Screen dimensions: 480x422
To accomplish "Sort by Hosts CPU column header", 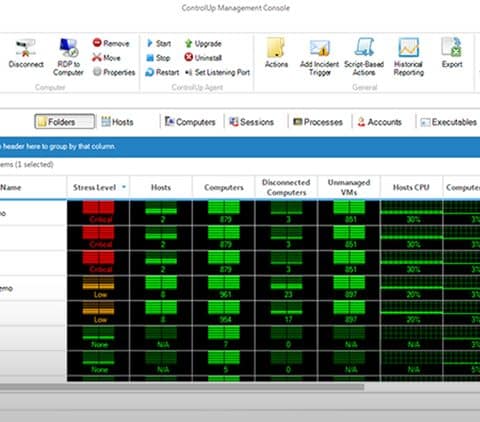I will coord(411,187).
